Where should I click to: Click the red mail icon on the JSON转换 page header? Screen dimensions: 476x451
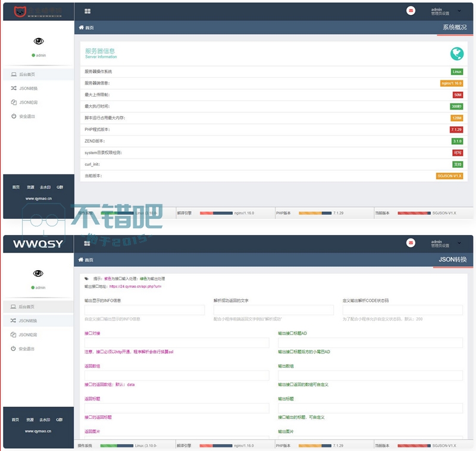coord(411,243)
